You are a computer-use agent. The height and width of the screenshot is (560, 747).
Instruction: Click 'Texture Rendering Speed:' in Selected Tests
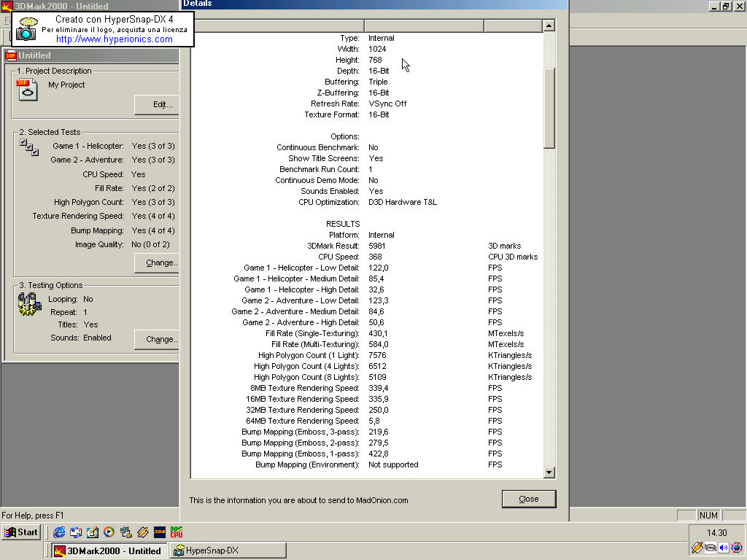(x=78, y=216)
